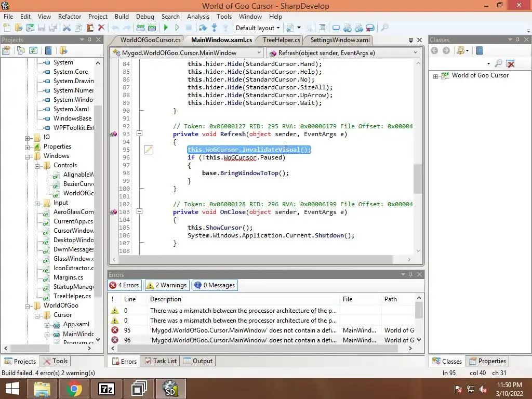Switch to the Output tab
Screen dimensions: 532x399
click(x=198, y=361)
